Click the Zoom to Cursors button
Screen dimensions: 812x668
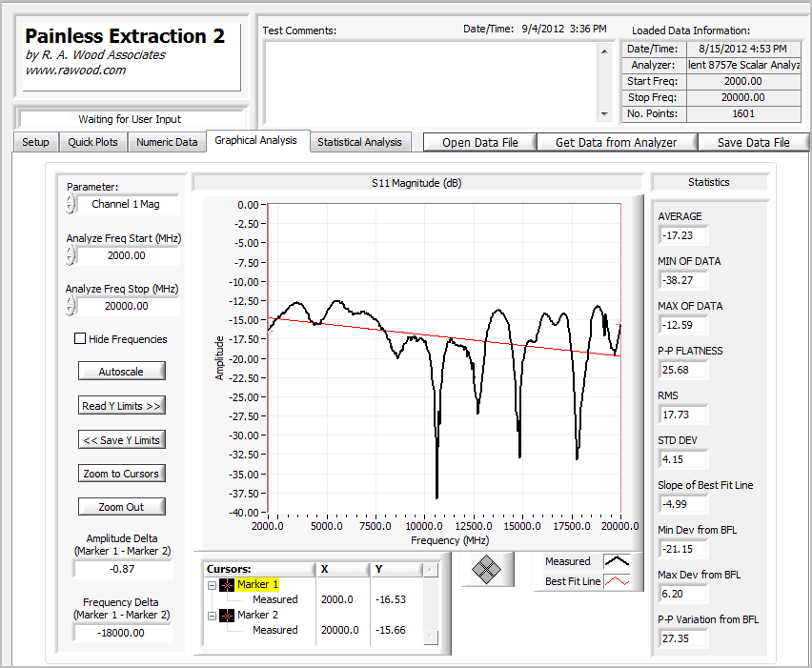(x=122, y=474)
